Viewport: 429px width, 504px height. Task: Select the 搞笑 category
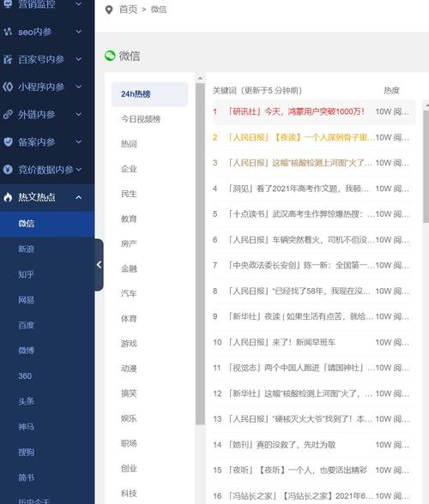[x=129, y=393]
